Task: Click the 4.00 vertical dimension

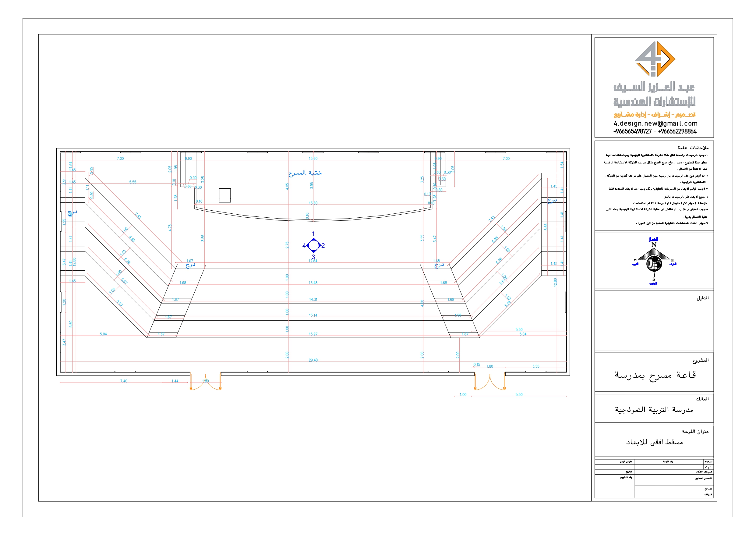Action: point(422,303)
